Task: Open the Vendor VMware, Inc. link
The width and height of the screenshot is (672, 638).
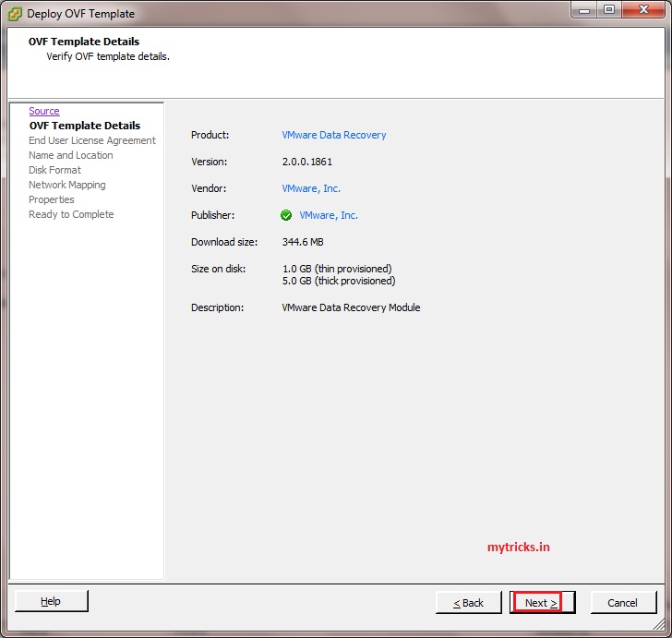Action: (311, 188)
